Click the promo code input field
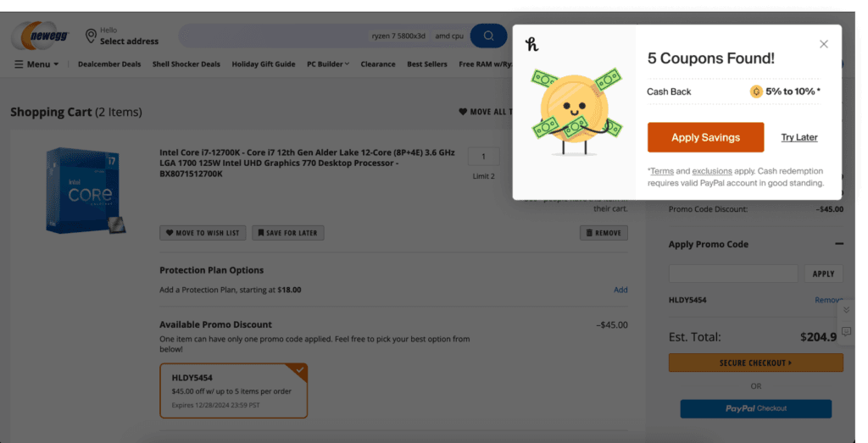The height and width of the screenshot is (443, 868). (x=733, y=274)
